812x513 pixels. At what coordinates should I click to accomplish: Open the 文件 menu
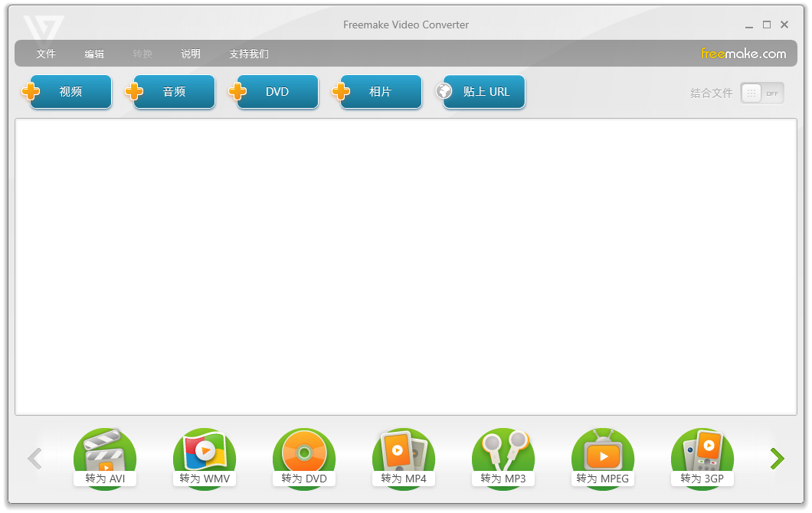point(46,54)
